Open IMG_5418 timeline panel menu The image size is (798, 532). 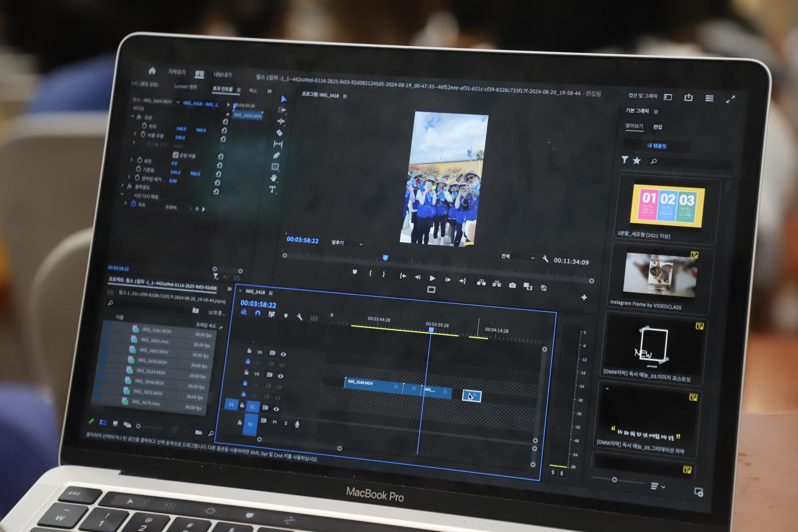coord(271,293)
